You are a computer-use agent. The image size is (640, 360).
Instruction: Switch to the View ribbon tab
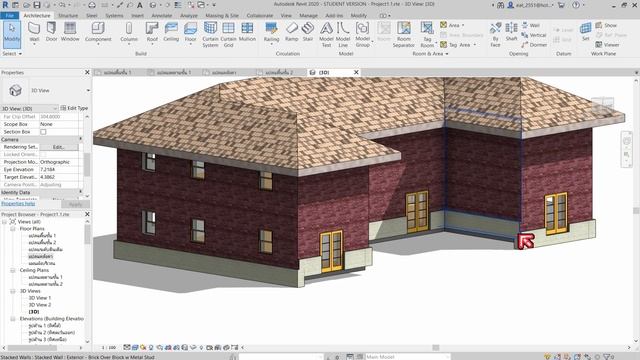(x=286, y=16)
